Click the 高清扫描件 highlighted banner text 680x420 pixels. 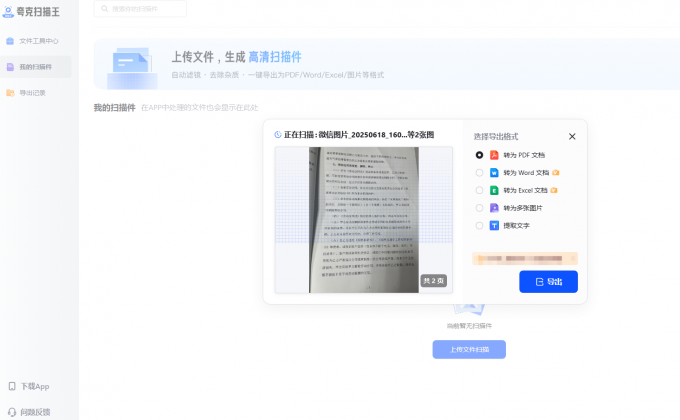pos(275,57)
